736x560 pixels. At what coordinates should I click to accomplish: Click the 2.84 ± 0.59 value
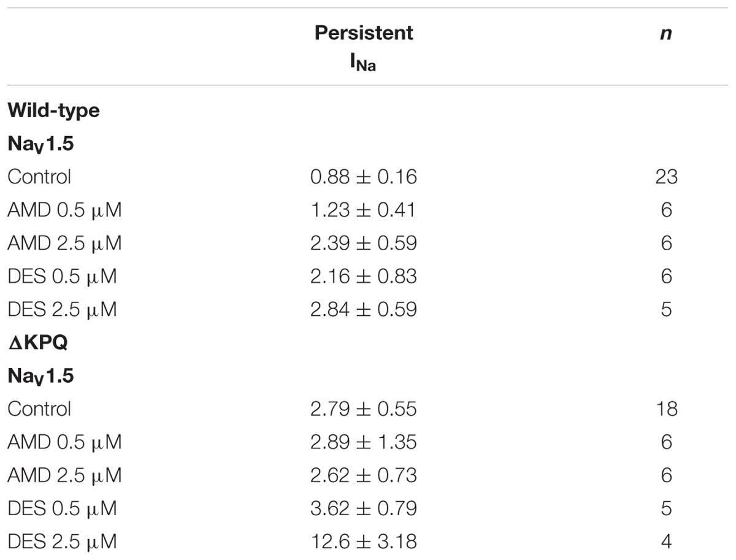[364, 309]
